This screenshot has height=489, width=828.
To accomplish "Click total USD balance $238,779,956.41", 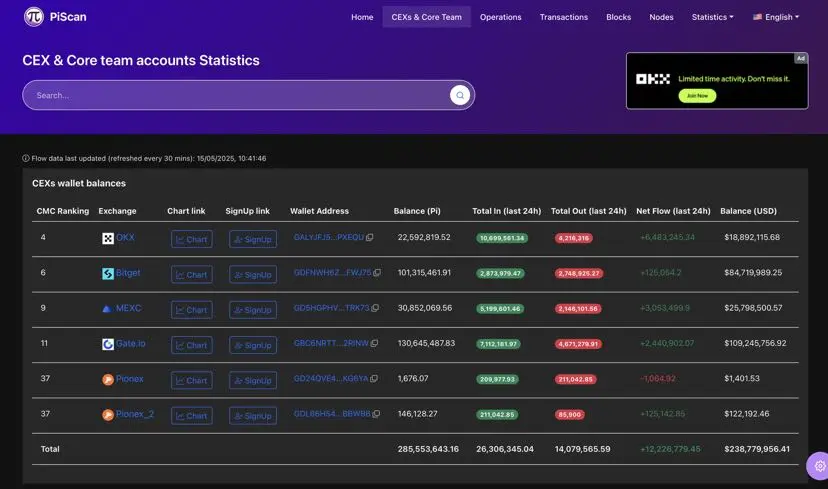I will click(x=757, y=449).
